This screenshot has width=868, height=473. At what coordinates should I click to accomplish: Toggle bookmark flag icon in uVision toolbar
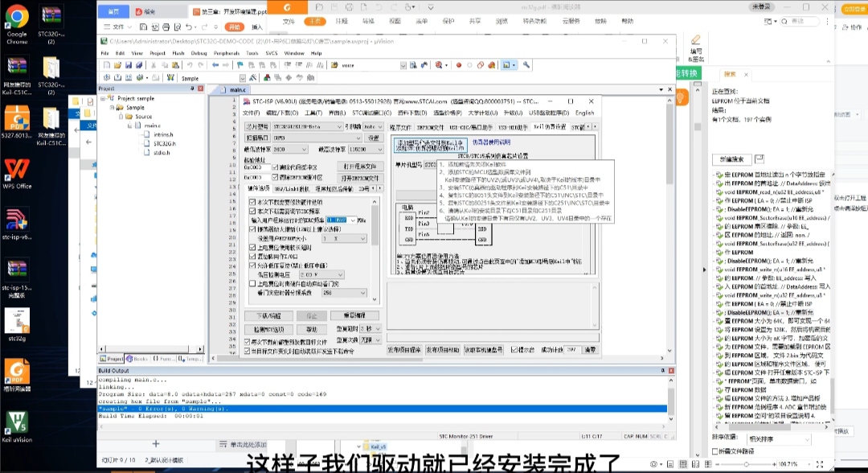click(240, 65)
